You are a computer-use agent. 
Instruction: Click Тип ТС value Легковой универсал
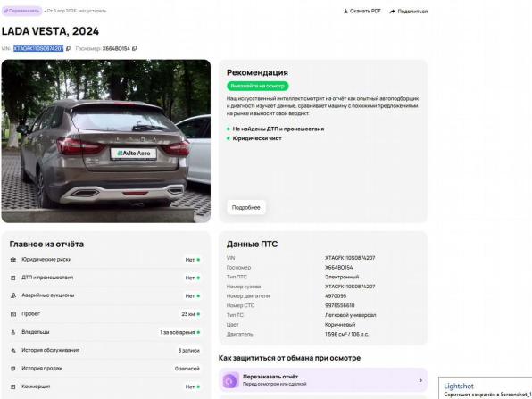click(x=351, y=315)
